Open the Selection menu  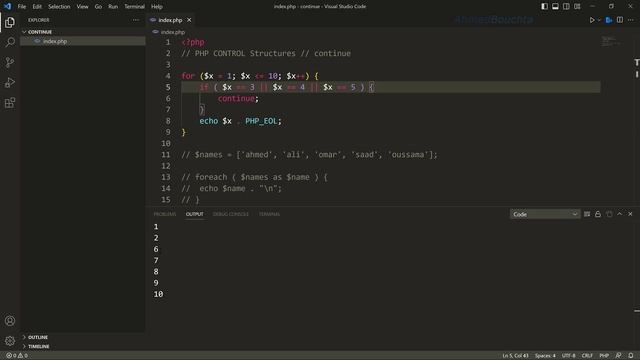(59, 7)
